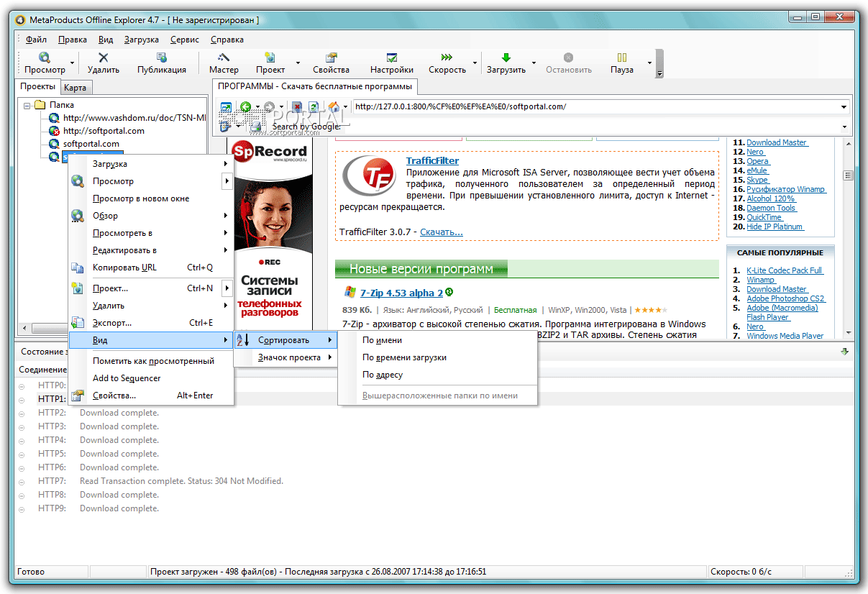Open dropdown arrow next to Проект button
The image size is (868, 594).
tap(298, 63)
